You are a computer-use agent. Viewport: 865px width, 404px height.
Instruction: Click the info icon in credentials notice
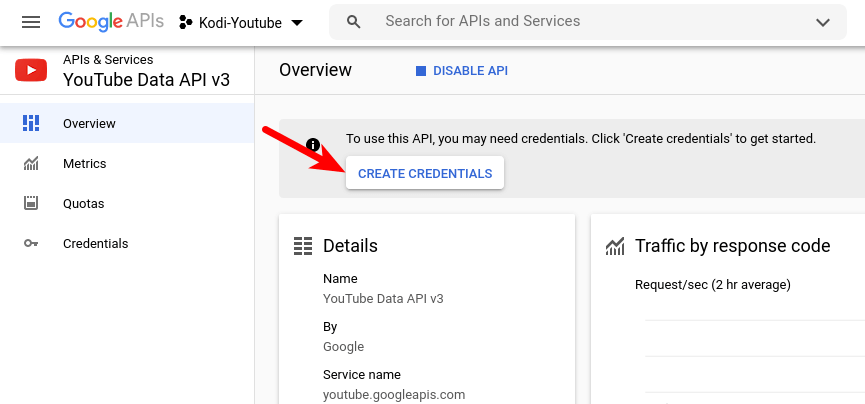click(x=313, y=145)
